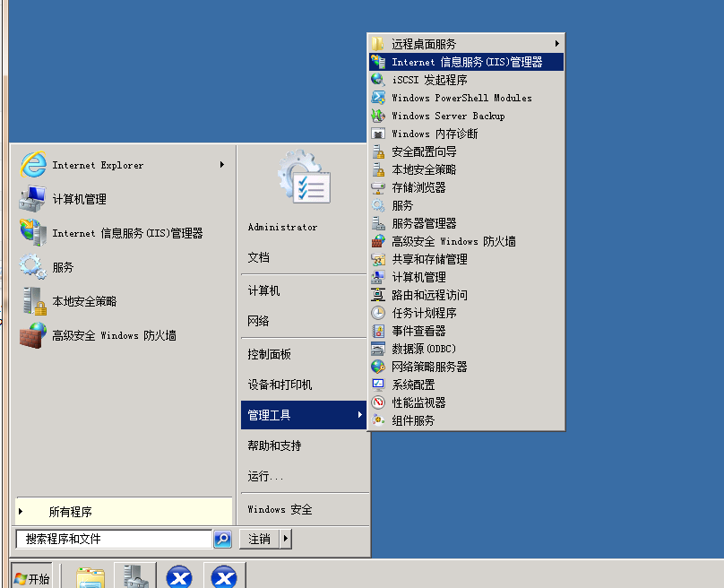This screenshot has height=588, width=724.
Task: Select highlighted Internet 信息服务(IIS)管理器 entry
Action: [466, 62]
